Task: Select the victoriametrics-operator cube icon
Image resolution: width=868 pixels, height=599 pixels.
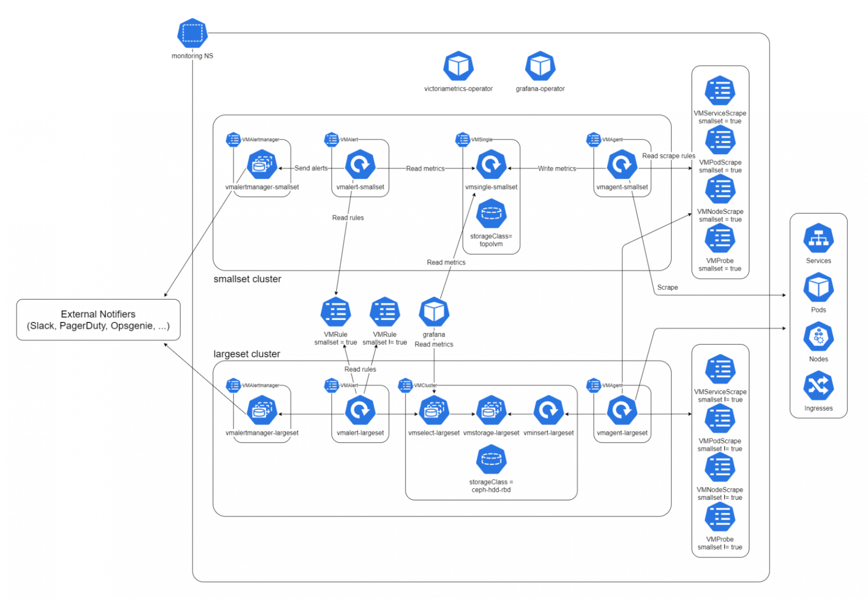Action: click(x=458, y=66)
